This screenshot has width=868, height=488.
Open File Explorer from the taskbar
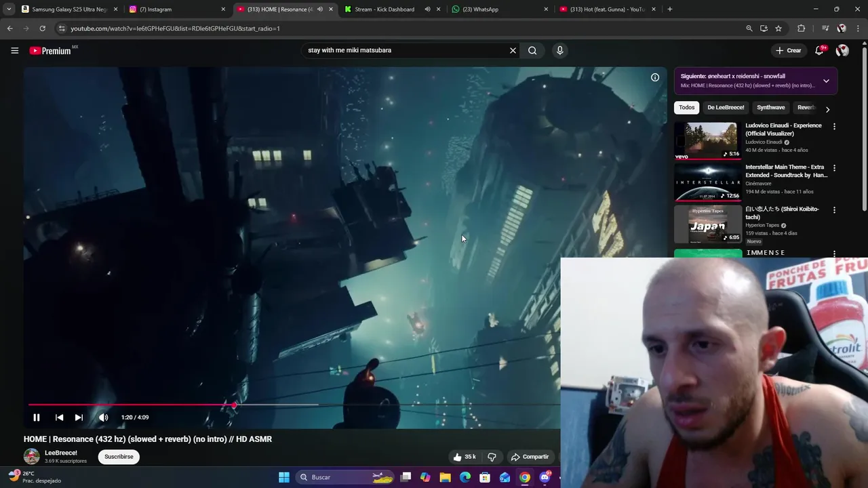445,477
